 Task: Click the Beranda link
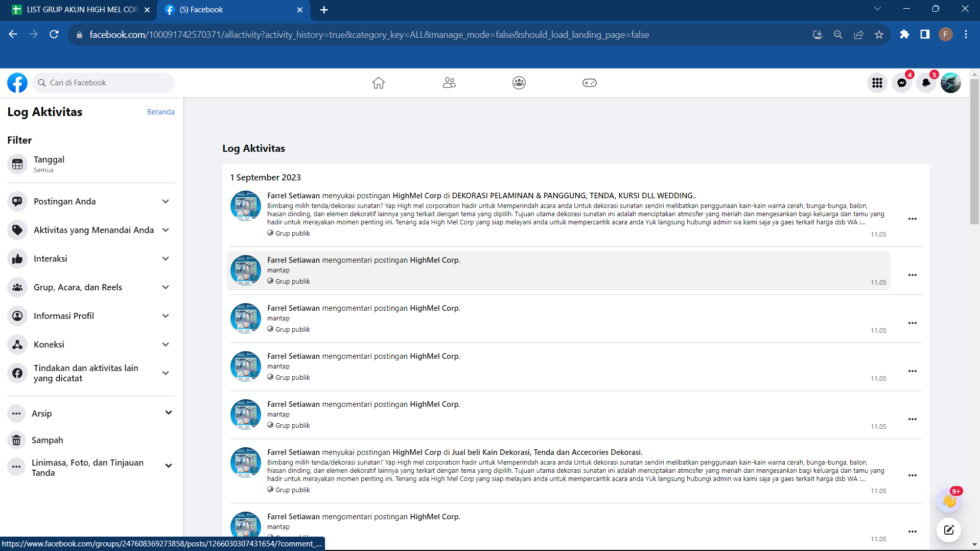point(161,112)
